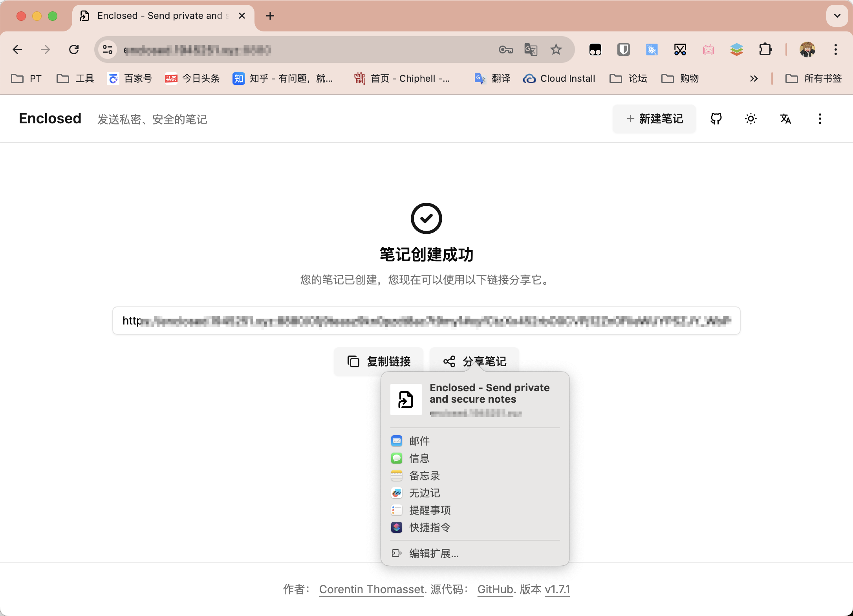853x616 pixels.
Task: Open the 工具 bookmarks folder
Action: [75, 79]
